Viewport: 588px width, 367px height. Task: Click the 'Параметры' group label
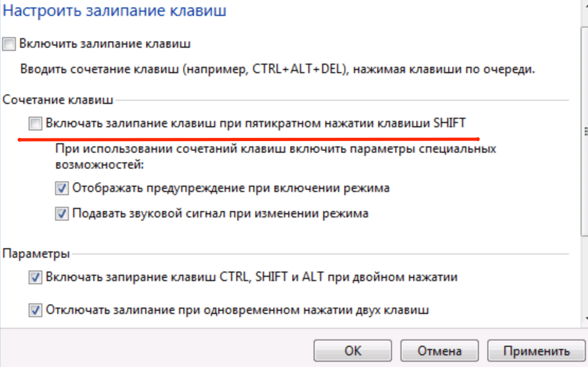coord(36,254)
